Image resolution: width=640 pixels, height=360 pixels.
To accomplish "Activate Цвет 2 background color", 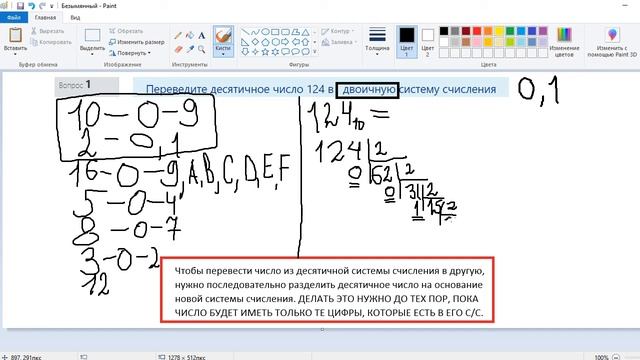I will 427,42.
